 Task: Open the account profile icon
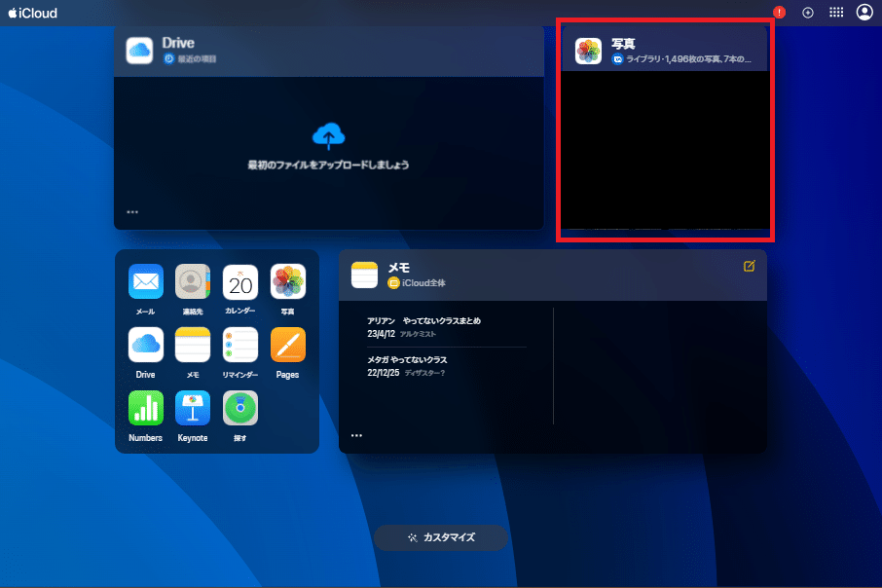864,12
